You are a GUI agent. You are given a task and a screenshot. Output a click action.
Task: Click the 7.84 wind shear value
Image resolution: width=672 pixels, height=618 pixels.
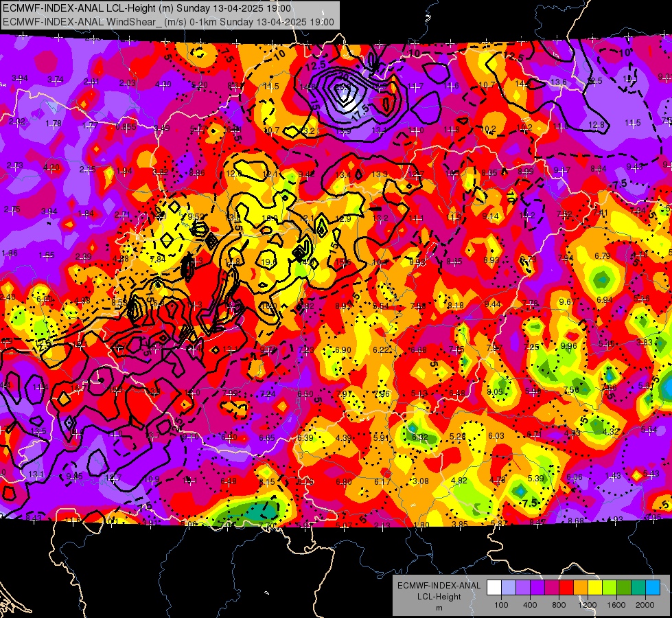click(158, 259)
